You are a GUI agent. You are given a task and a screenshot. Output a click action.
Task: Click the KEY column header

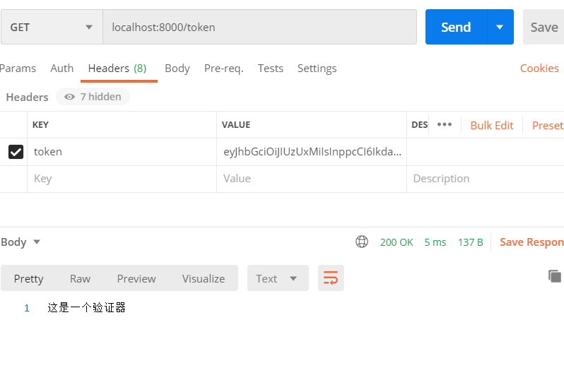(x=40, y=125)
